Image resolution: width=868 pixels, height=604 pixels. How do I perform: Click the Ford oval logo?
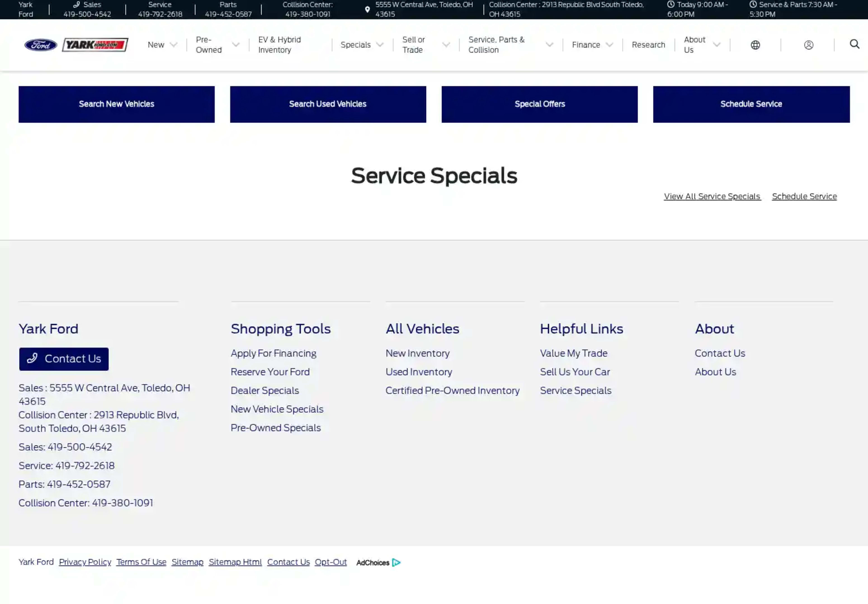40,45
